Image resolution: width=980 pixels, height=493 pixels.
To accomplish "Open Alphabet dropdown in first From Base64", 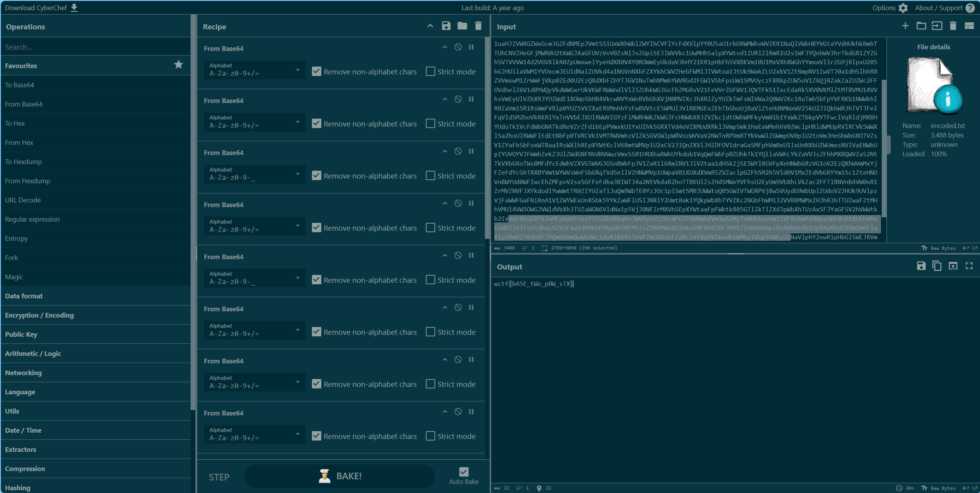I will [254, 70].
